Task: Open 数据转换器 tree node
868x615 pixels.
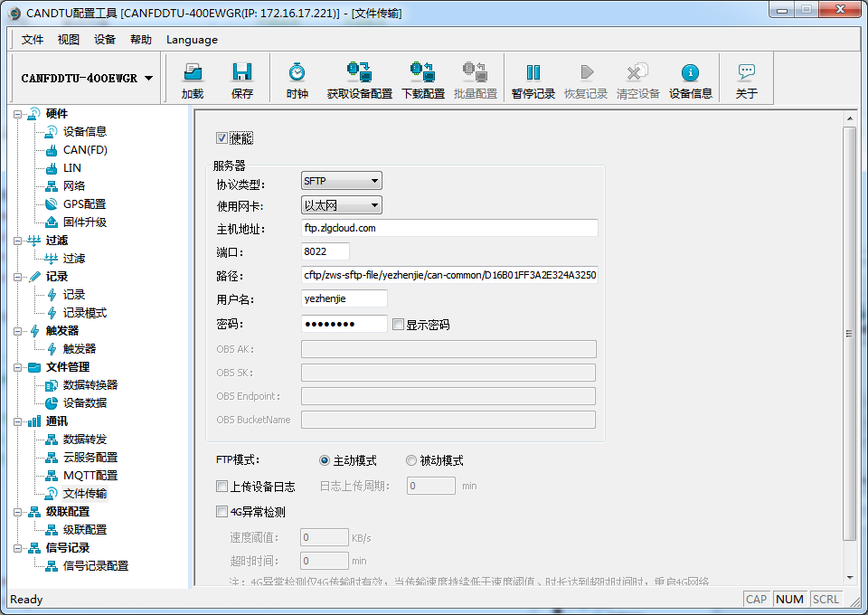Action: (90, 384)
